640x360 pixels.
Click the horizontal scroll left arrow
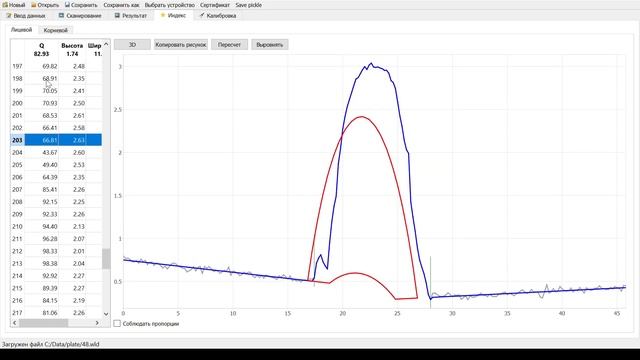click(15, 323)
